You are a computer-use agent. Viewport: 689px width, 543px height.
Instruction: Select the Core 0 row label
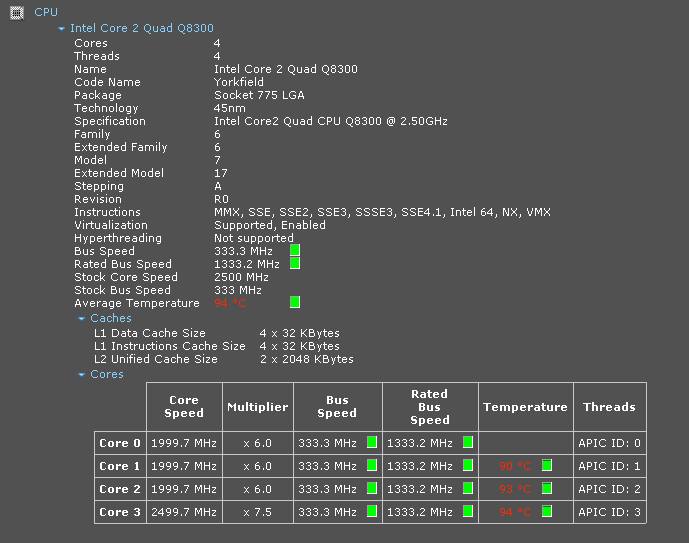(120, 443)
